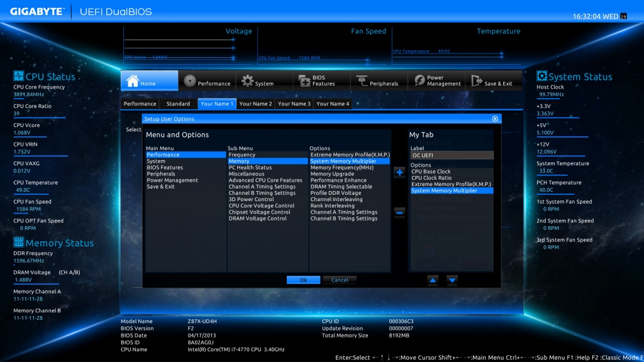Move option up with up arrow

pos(433,280)
